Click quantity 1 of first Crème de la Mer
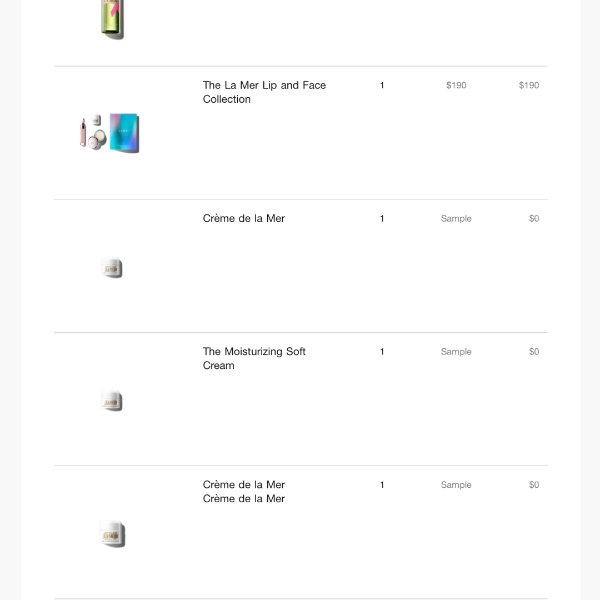The image size is (600, 600). click(x=382, y=218)
